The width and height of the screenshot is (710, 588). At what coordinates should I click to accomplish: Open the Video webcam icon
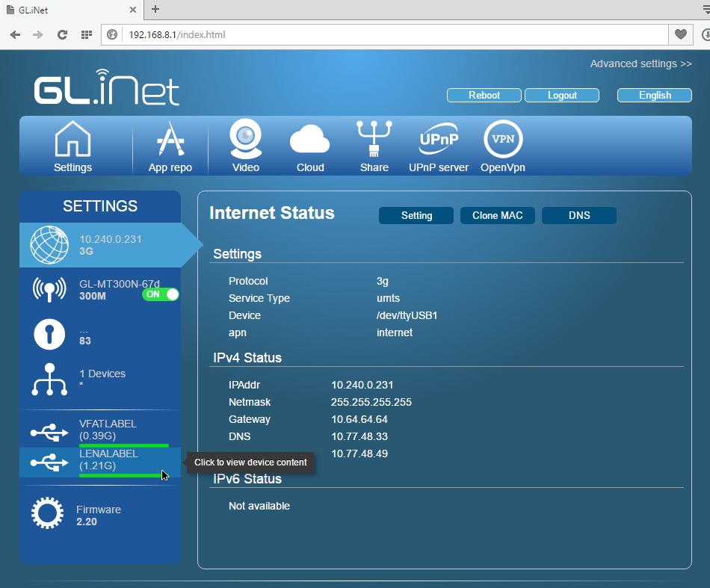[245, 138]
